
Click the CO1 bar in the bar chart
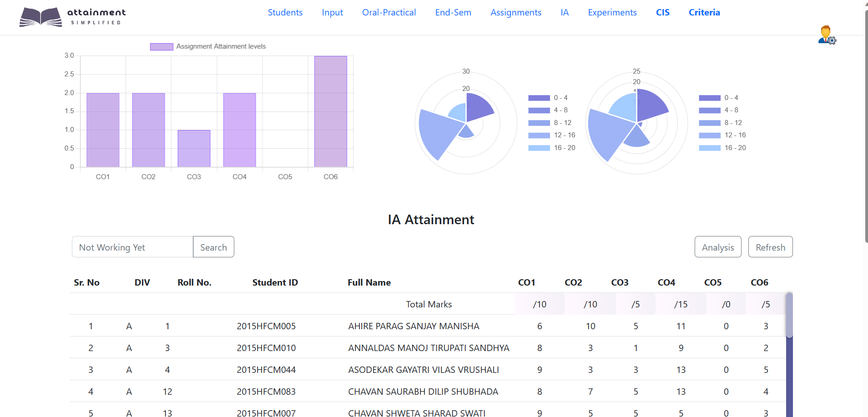103,130
